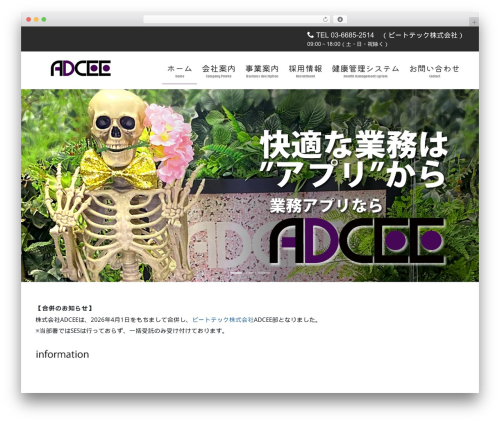This screenshot has width=500, height=423.
Task: Click the 【合併のお知らせ】 heading
Action: click(64, 308)
